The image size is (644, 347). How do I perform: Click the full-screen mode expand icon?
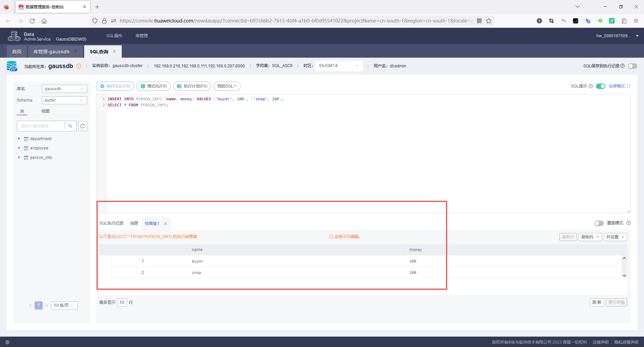[x=629, y=86]
